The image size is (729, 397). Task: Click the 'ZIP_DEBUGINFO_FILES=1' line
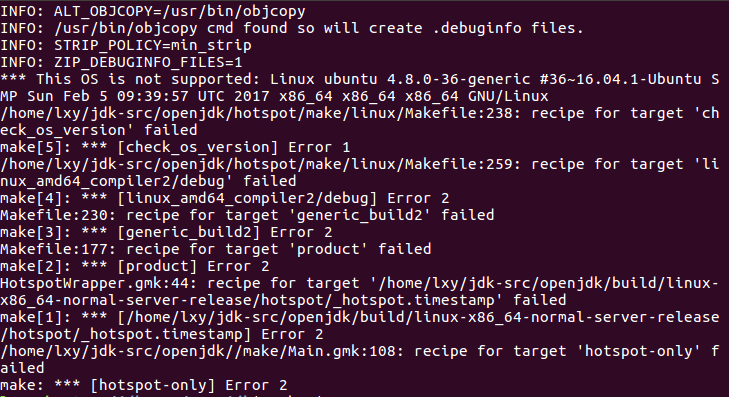[121, 62]
